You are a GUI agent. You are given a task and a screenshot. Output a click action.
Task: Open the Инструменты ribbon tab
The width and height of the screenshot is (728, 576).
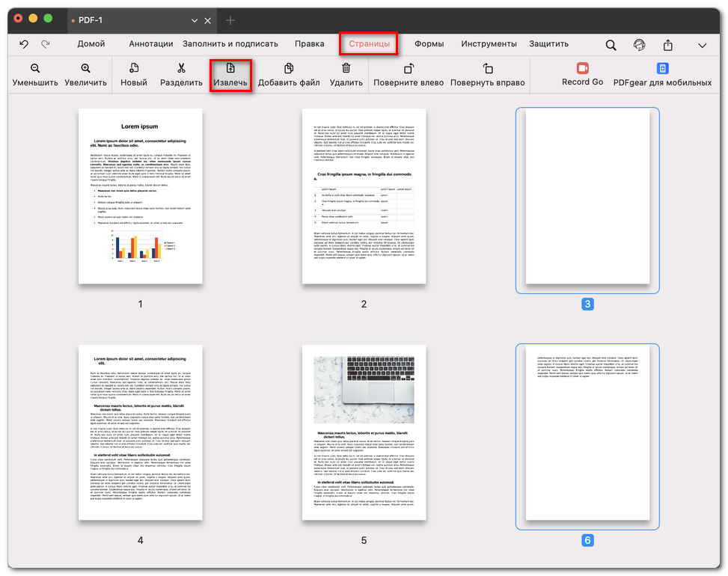click(489, 43)
